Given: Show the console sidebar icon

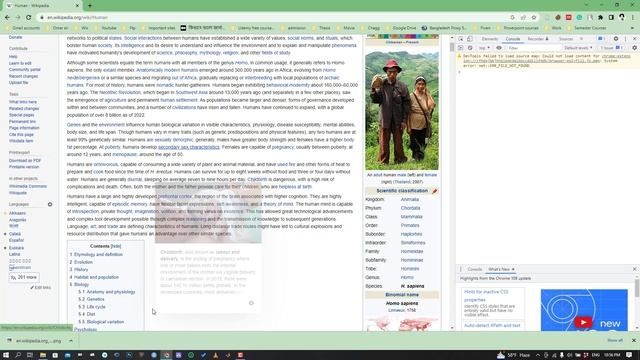Looking at the screenshot, I should pyautogui.click(x=461, y=48).
